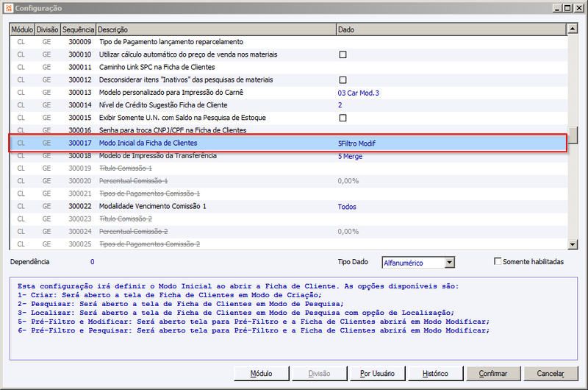
Task: Select row Percentual Comissão 2
Action: (288, 232)
